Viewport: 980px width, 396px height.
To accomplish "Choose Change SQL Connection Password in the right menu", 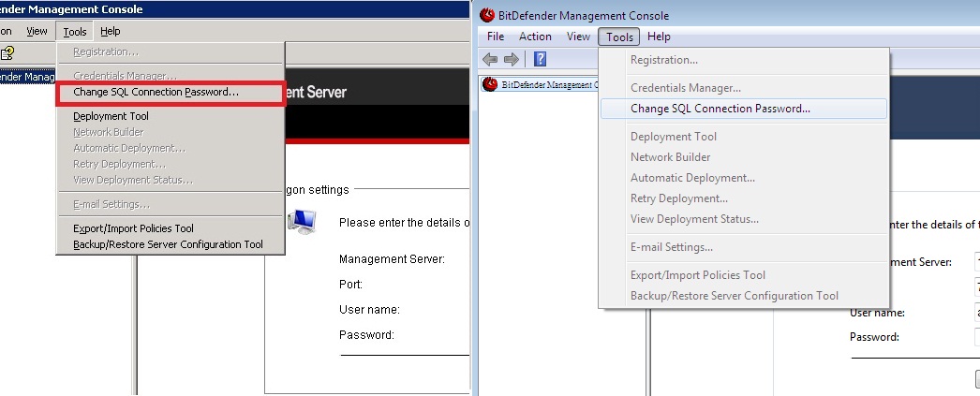I will click(744, 108).
